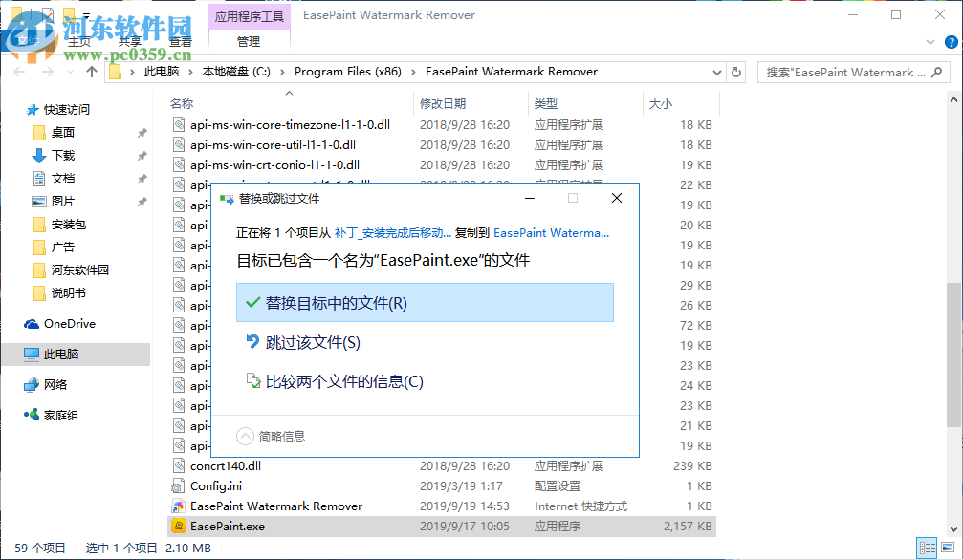Image resolution: width=963 pixels, height=560 pixels.
Task: Toggle the 名称 column sort arrow
Action: 288,93
